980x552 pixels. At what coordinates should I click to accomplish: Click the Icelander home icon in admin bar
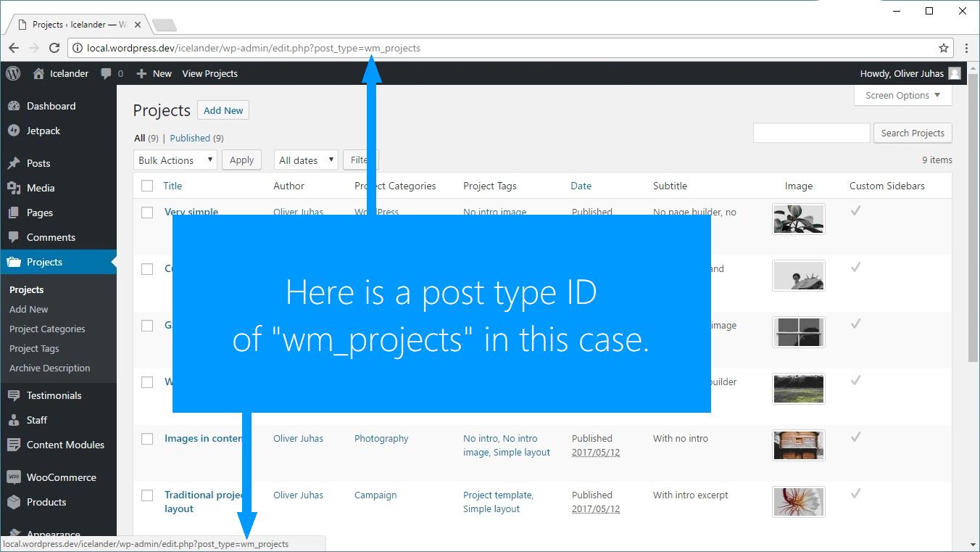tap(38, 73)
